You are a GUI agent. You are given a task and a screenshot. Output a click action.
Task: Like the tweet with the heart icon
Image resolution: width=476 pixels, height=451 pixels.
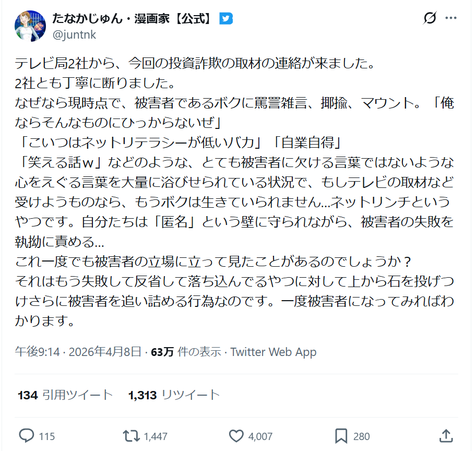(236, 436)
